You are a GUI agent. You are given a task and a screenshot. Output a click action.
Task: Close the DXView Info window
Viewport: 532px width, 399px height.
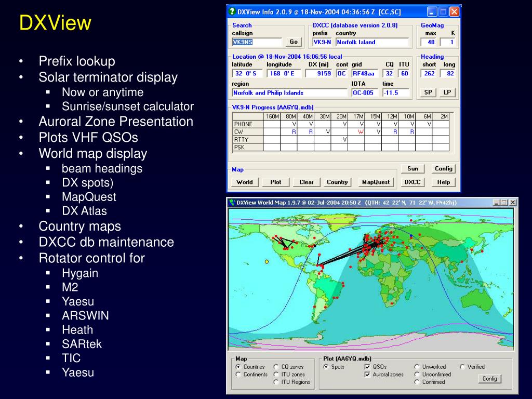click(x=454, y=12)
